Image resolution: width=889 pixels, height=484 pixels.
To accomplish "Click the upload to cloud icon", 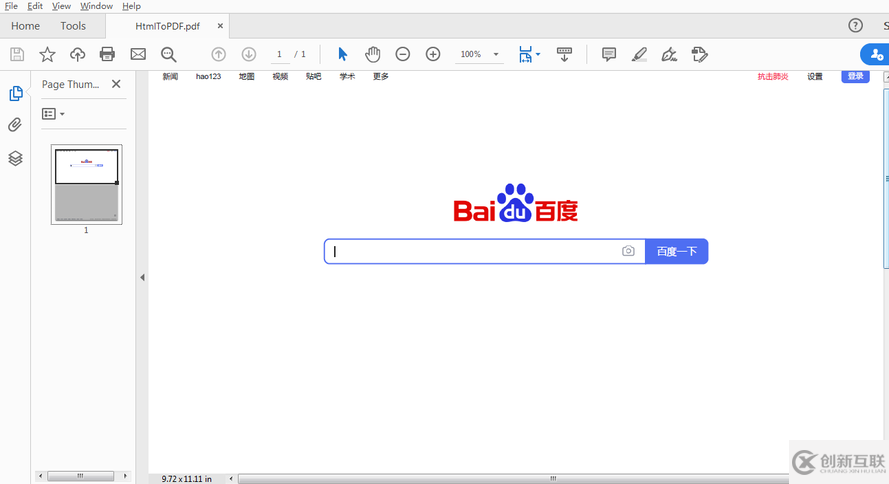I will pyautogui.click(x=77, y=54).
